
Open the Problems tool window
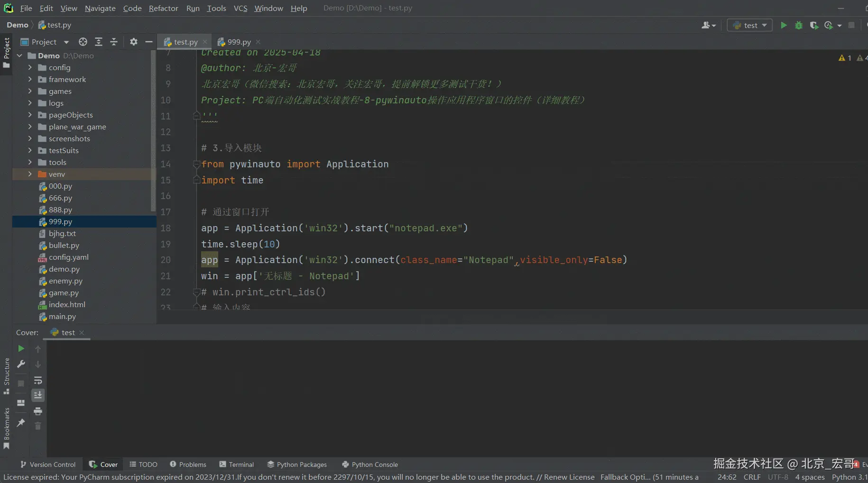tap(188, 465)
